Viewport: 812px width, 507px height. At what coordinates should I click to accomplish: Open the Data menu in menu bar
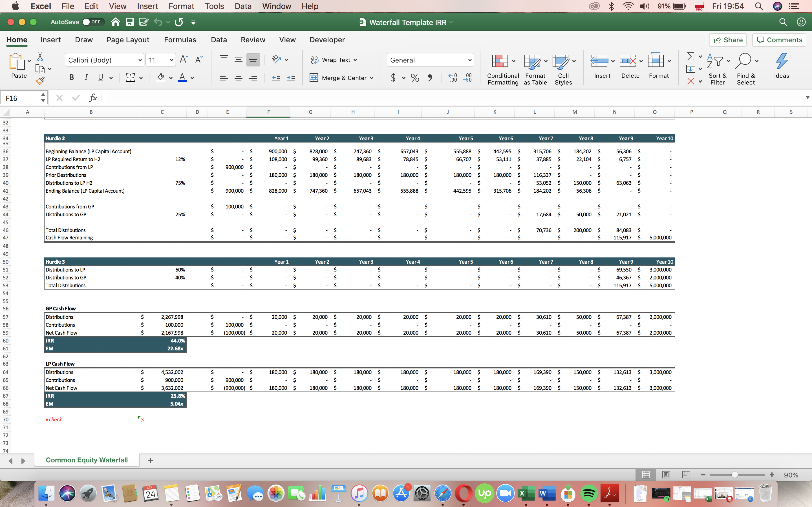point(243,6)
